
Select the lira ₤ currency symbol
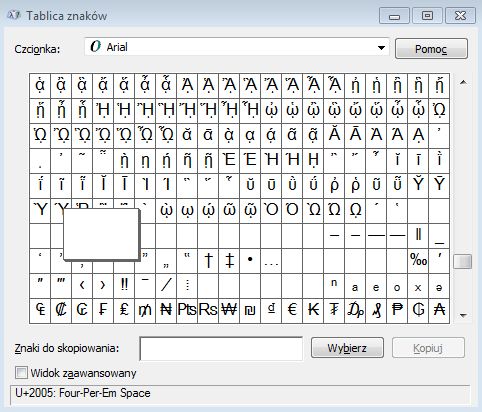(x=124, y=310)
